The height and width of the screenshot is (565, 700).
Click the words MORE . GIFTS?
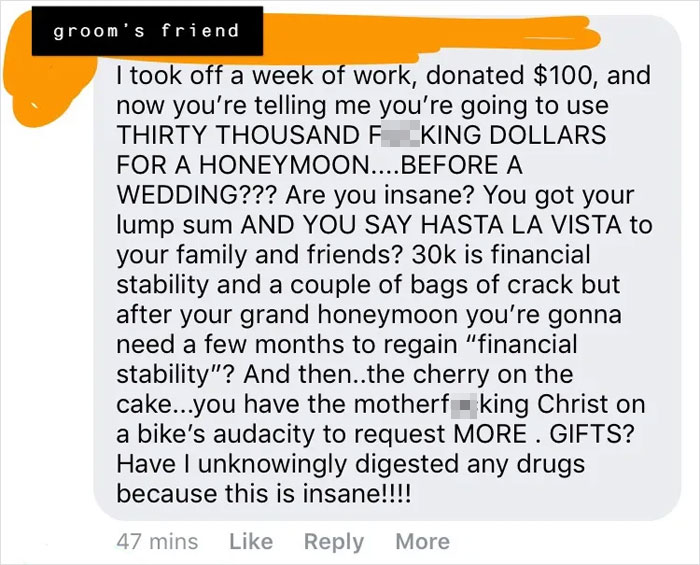[543, 433]
